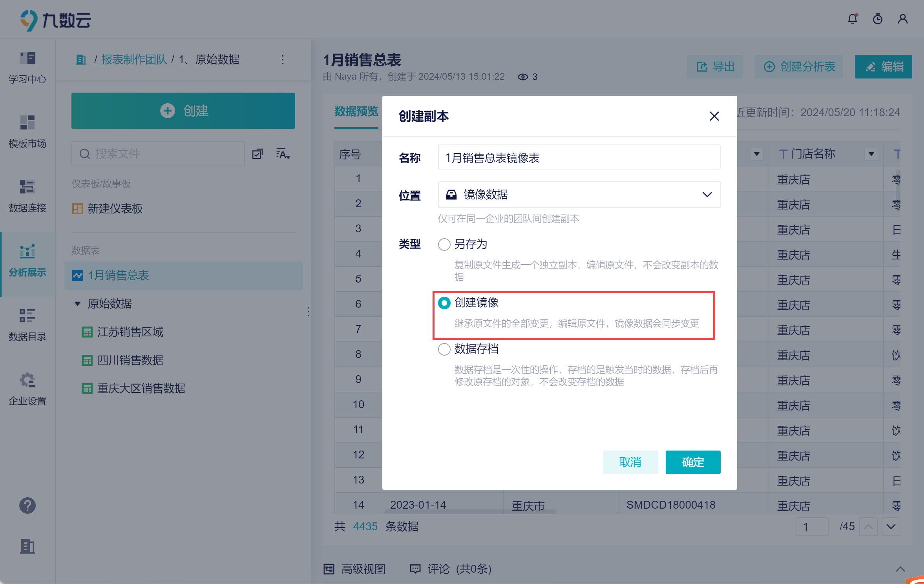Select the 创建镜像 radio option
The height and width of the screenshot is (584, 924).
(x=444, y=303)
